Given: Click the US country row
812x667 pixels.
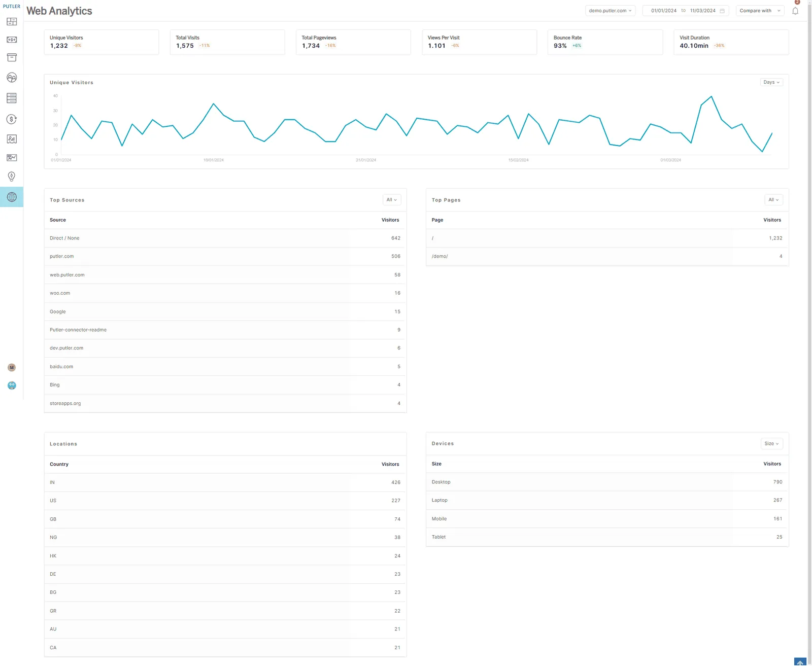Looking at the screenshot, I should [x=225, y=501].
